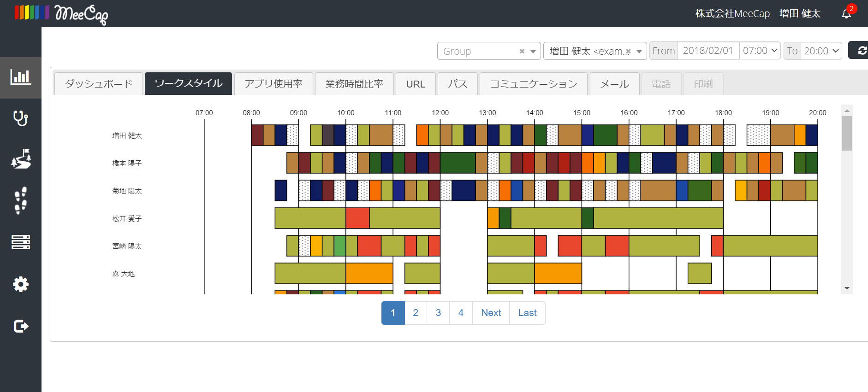Click the From date field 2018/02/01
Screen dimensions: 868x392
point(708,51)
